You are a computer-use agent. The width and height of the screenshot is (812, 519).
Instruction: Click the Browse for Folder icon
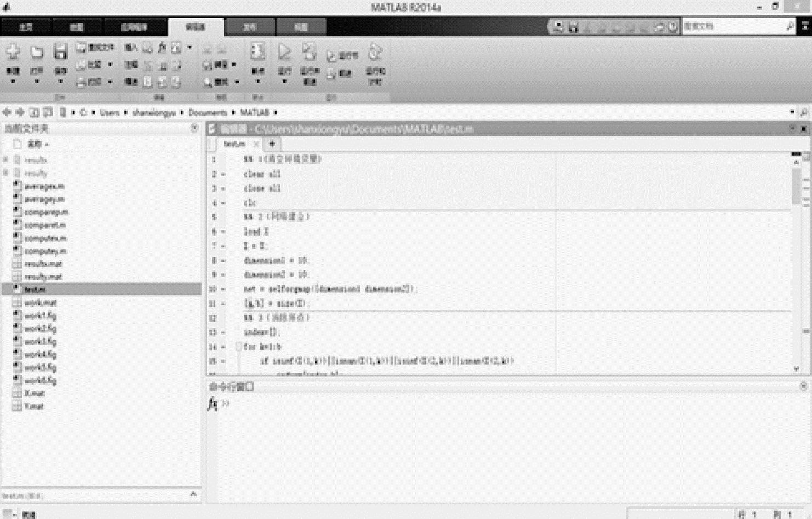click(x=48, y=112)
